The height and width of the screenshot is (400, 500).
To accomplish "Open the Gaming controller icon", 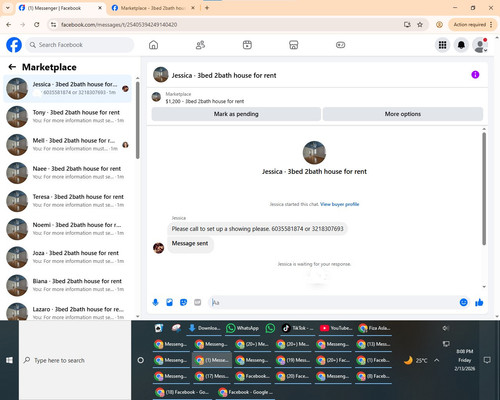I will 340,45.
